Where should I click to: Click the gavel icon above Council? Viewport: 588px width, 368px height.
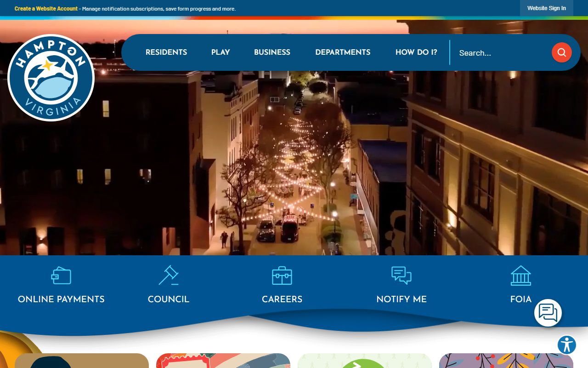click(169, 275)
